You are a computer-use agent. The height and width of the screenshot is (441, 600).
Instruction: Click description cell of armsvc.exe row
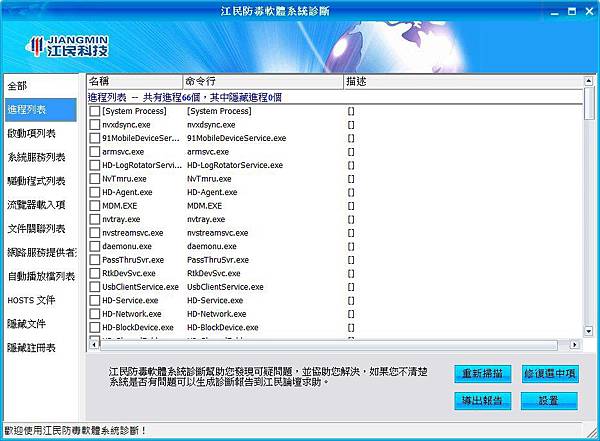point(351,152)
